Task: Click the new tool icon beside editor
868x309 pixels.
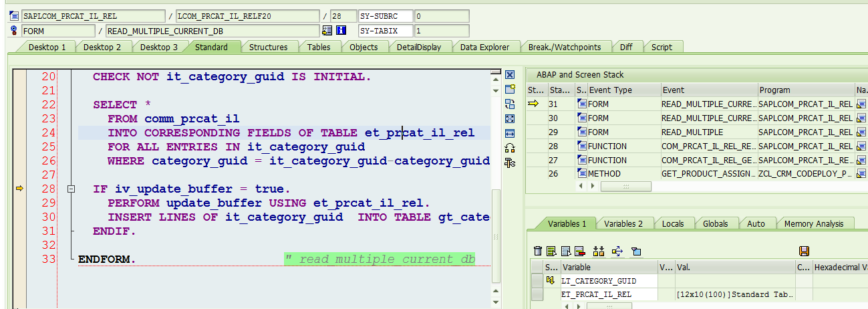Action: (510, 89)
